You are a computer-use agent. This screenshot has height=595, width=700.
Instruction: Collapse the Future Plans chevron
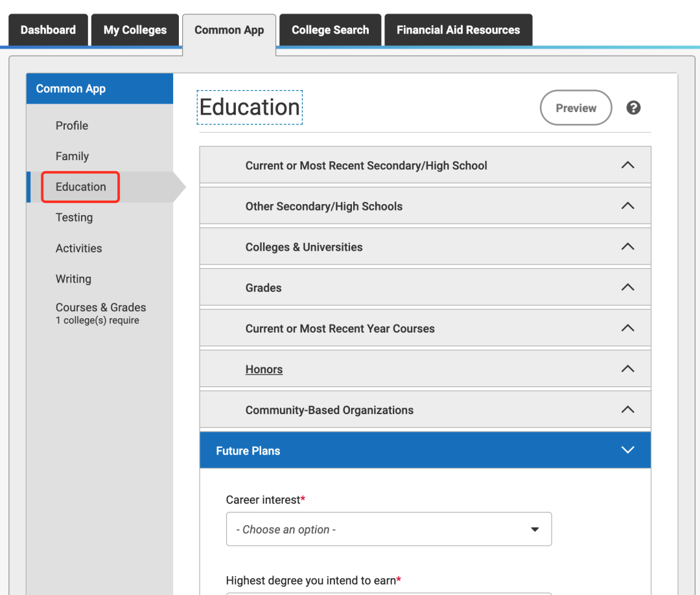tap(627, 450)
